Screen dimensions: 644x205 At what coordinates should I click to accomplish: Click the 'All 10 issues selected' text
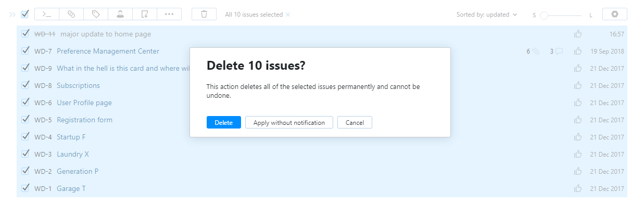[x=254, y=15]
